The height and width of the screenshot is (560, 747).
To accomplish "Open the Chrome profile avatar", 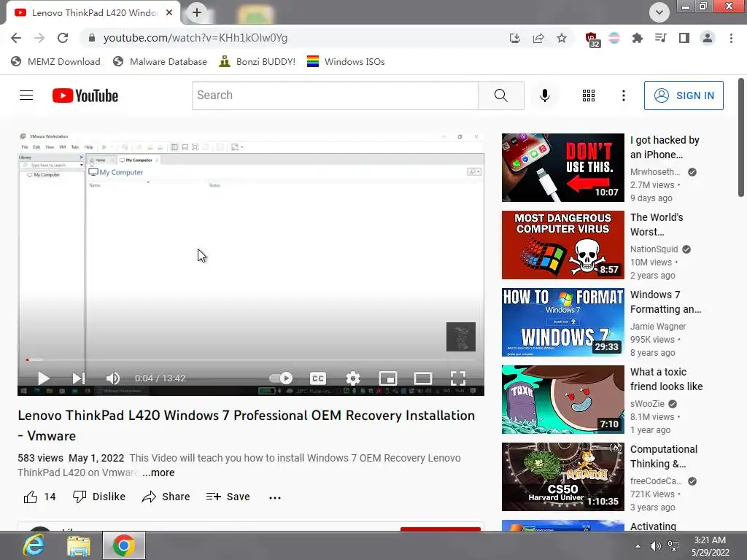I will 708,38.
